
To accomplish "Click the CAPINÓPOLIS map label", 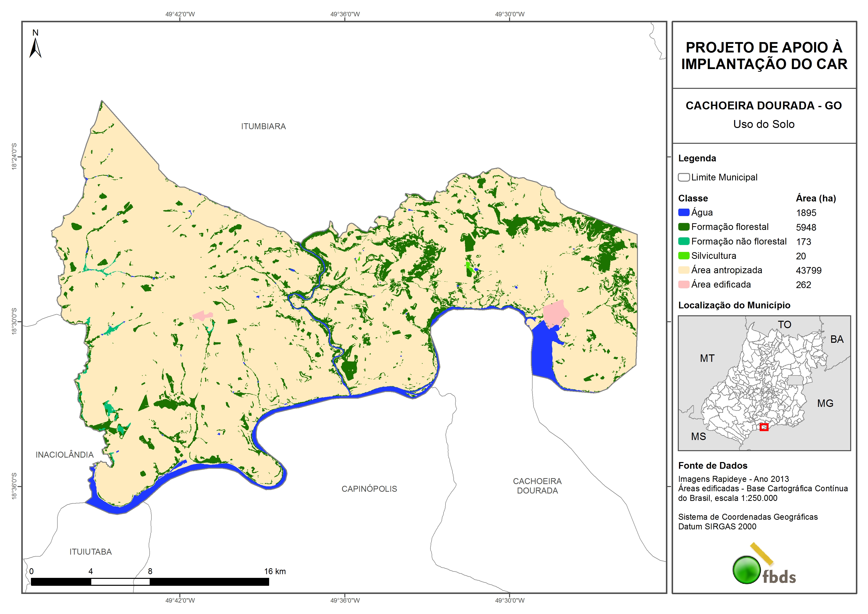I will click(x=369, y=489).
